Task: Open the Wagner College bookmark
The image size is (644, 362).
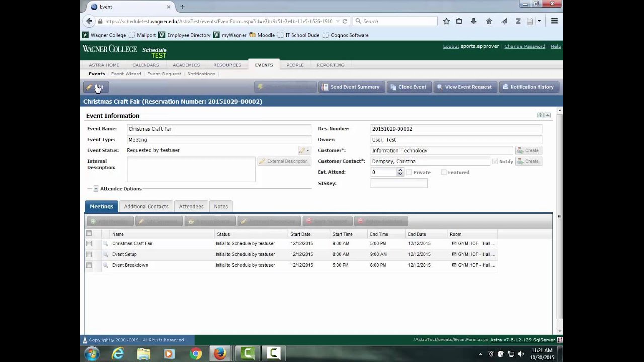Action: pos(104,35)
